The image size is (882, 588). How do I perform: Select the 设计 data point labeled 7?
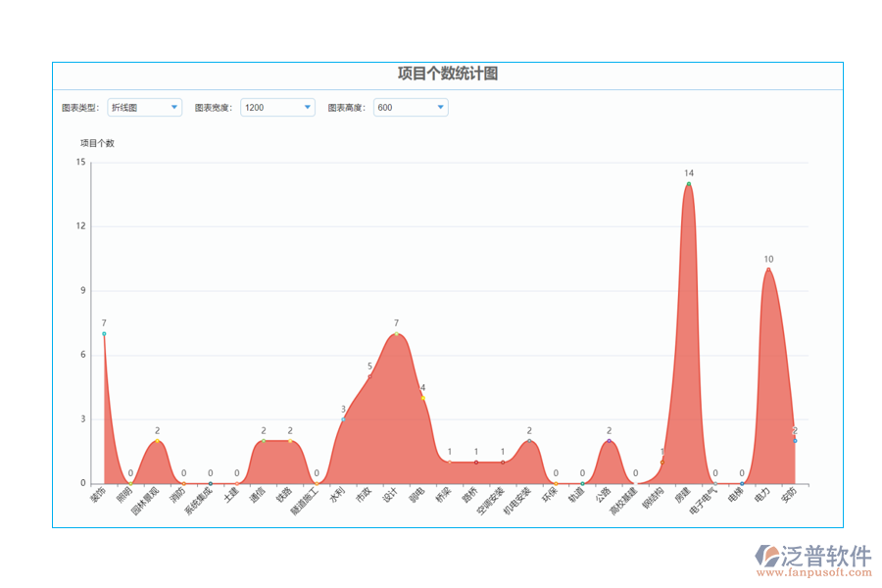[396, 334]
